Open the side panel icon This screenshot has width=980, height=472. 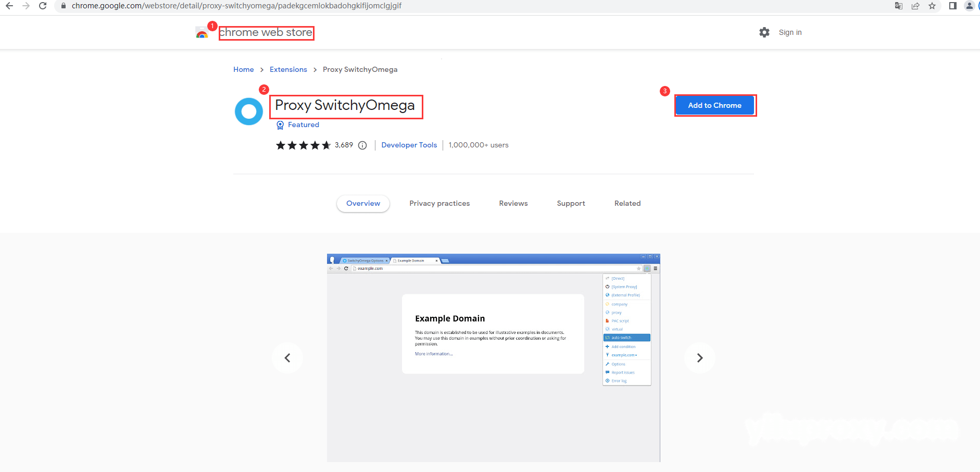pyautogui.click(x=952, y=6)
